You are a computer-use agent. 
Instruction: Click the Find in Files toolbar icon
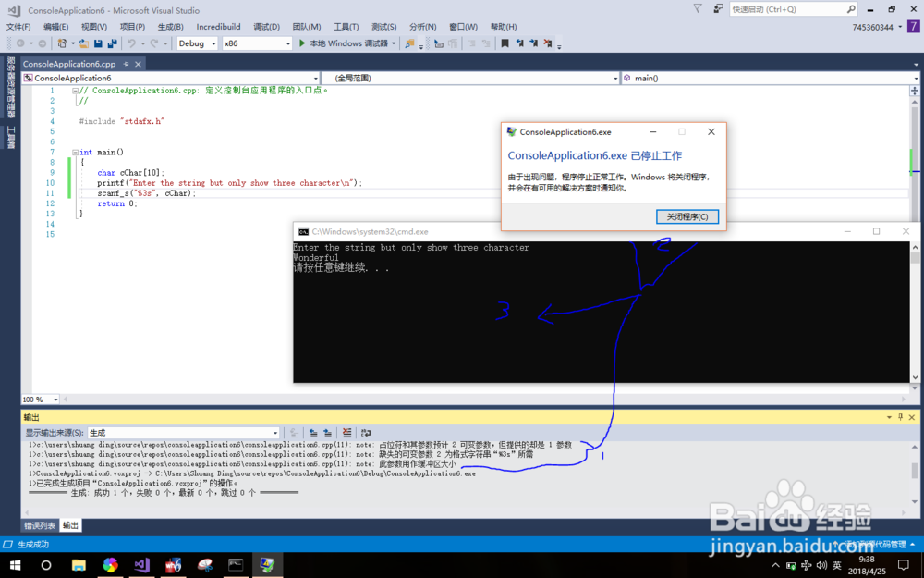[409, 43]
